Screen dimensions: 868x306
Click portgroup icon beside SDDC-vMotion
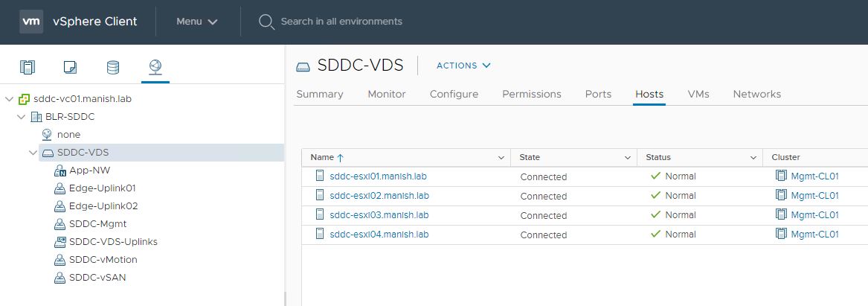pos(60,259)
